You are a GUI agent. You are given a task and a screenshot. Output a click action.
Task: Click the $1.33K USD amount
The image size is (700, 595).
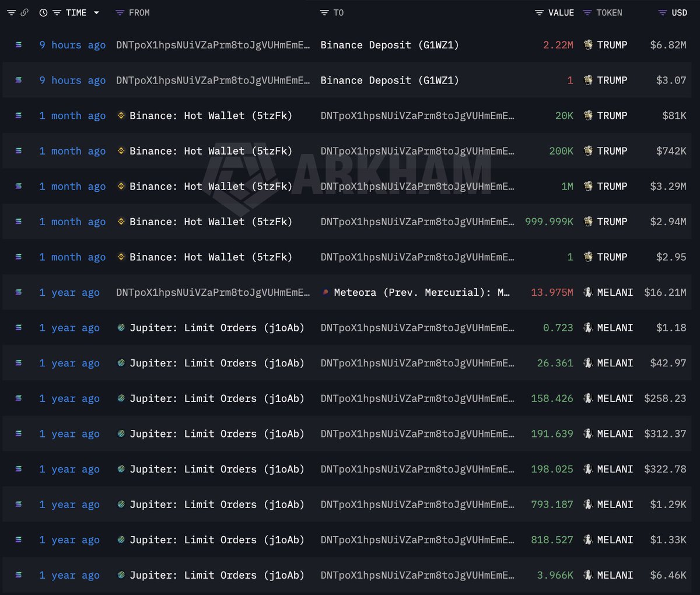click(x=668, y=540)
